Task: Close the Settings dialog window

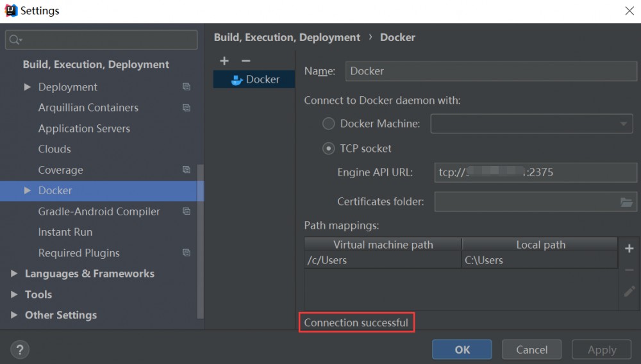Action: (x=629, y=11)
